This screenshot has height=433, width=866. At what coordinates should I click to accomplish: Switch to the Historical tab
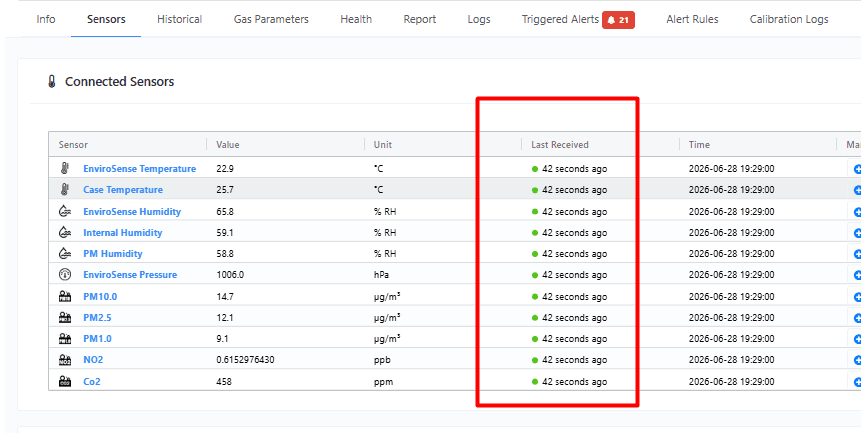click(x=179, y=19)
